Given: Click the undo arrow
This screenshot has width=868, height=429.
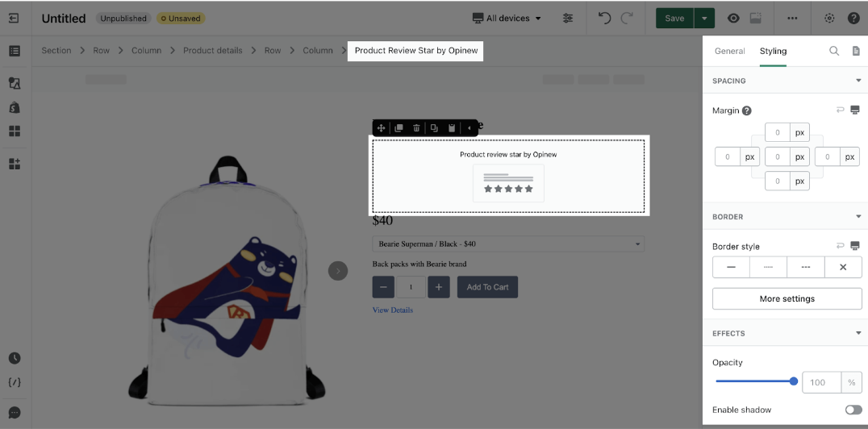Looking at the screenshot, I should pyautogui.click(x=604, y=19).
